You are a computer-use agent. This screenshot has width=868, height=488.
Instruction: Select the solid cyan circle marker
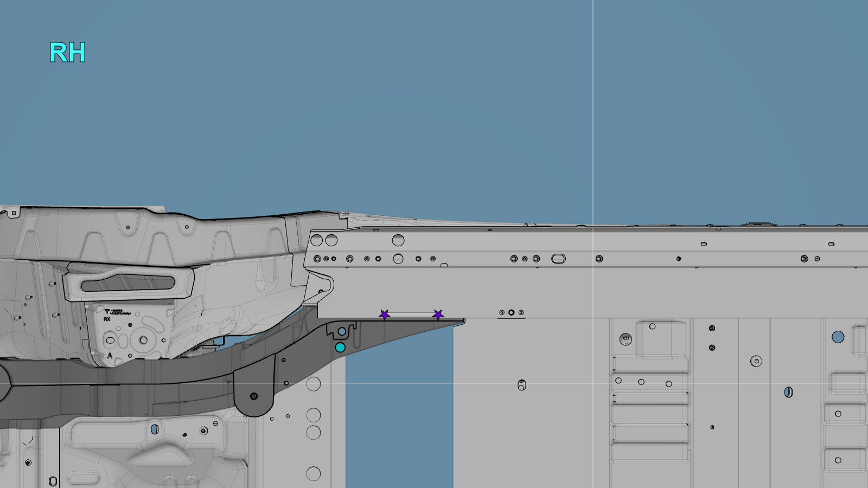coord(340,348)
